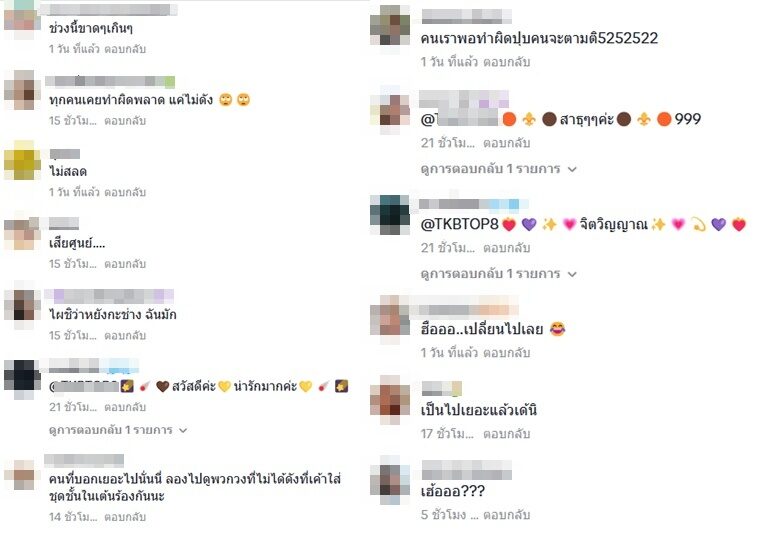Click the @TKBTOP8 mention link
The image size is (779, 533).
point(459,224)
